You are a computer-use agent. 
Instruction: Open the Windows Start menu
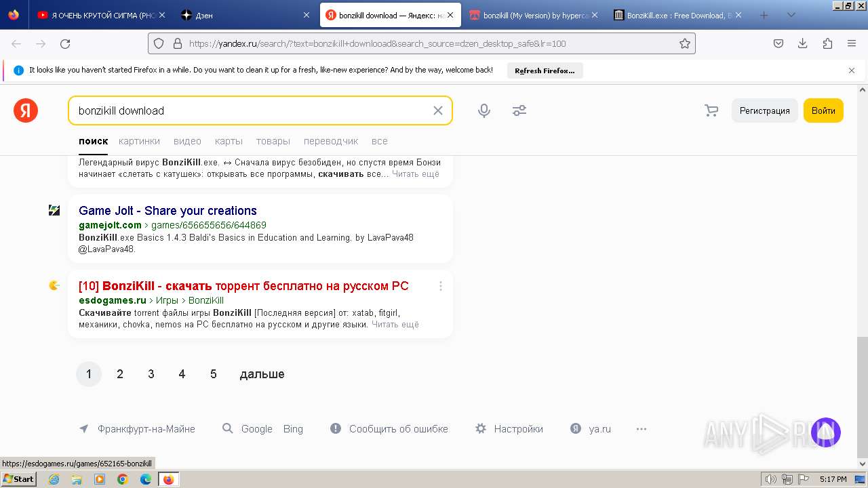[x=19, y=479]
